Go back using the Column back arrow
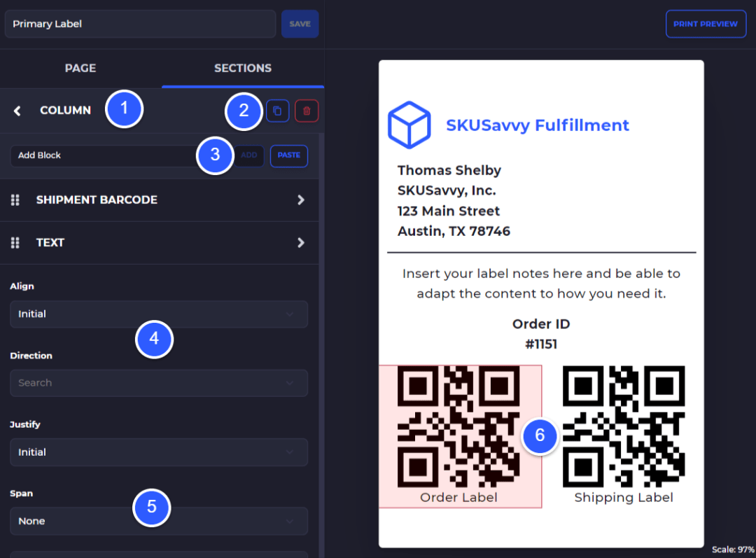756x558 pixels. click(17, 111)
